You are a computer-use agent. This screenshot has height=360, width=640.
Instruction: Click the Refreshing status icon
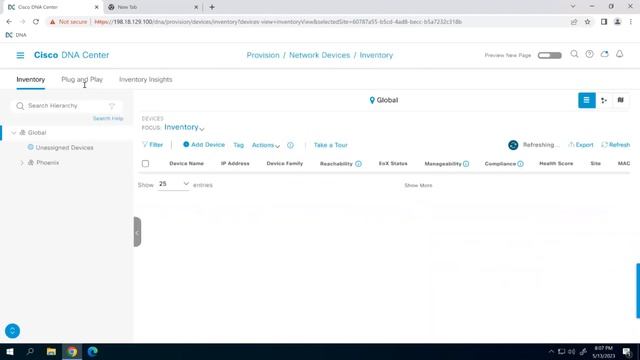513,145
